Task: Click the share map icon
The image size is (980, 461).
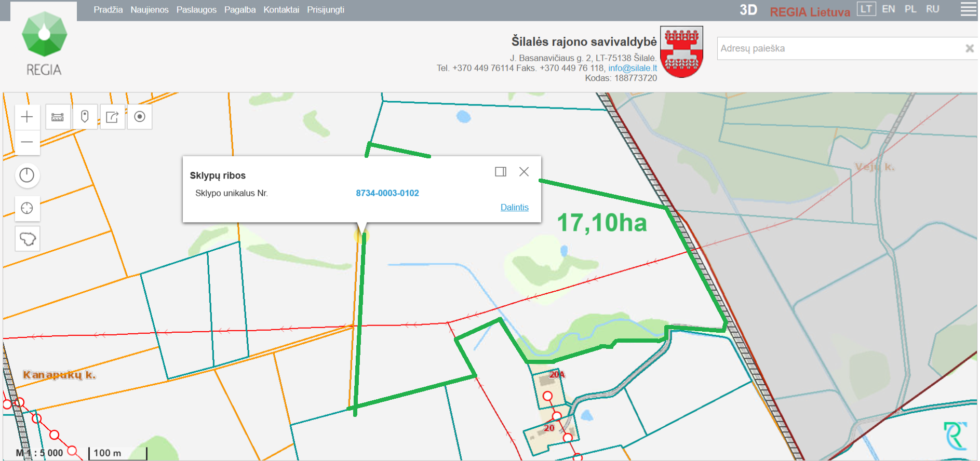Action: (112, 117)
